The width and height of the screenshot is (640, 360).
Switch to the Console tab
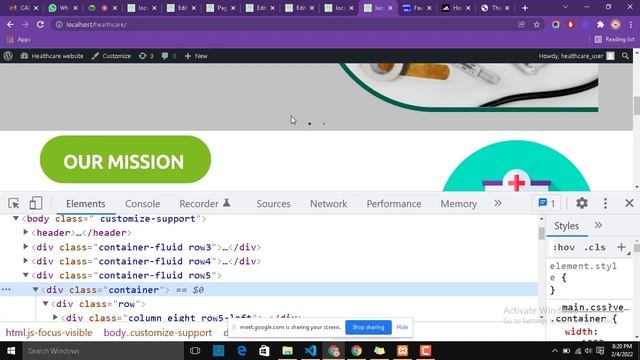[142, 204]
